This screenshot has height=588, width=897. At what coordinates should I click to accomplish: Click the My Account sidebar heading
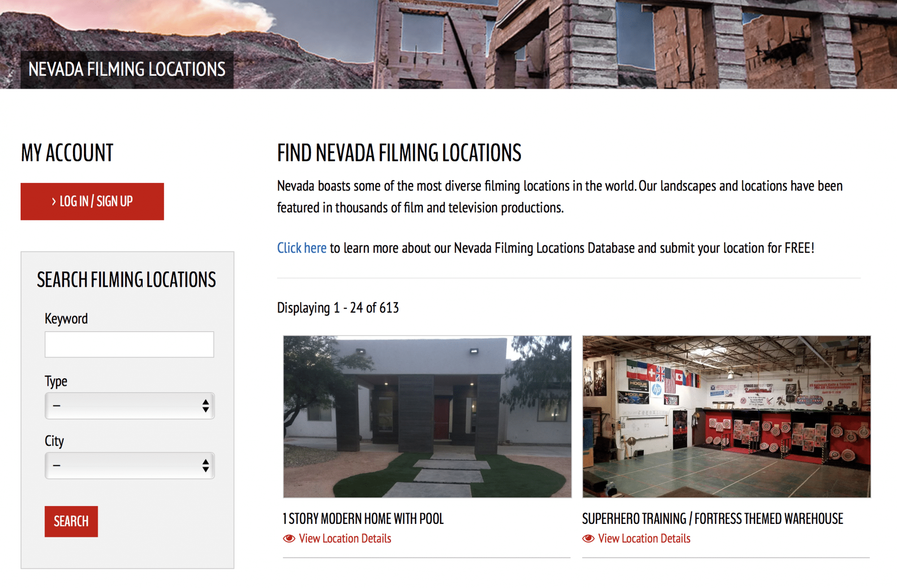click(x=67, y=153)
